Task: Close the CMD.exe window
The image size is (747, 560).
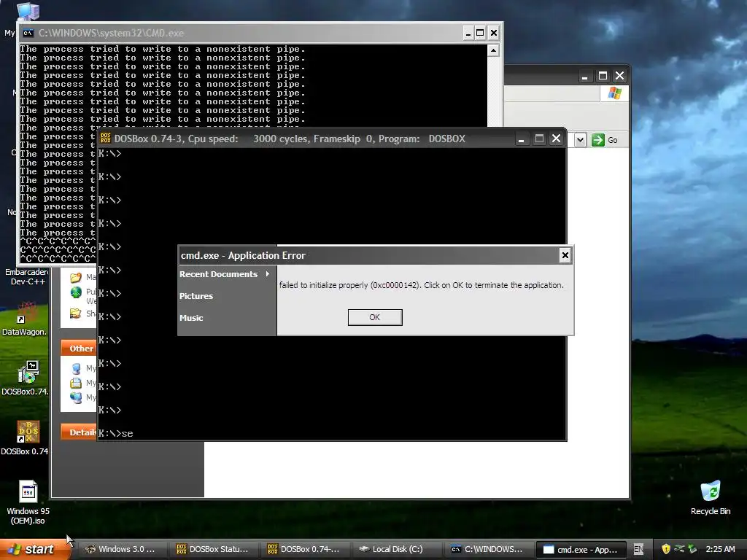Action: pos(494,33)
